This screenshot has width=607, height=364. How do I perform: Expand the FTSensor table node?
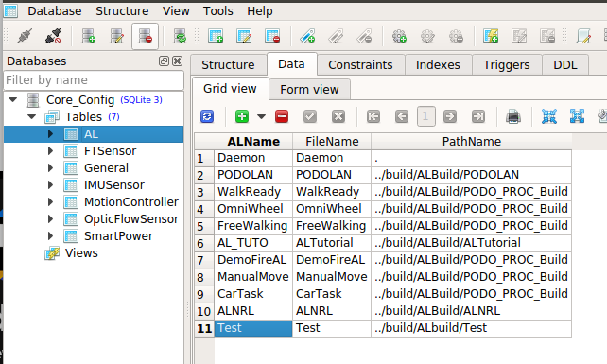tap(50, 150)
